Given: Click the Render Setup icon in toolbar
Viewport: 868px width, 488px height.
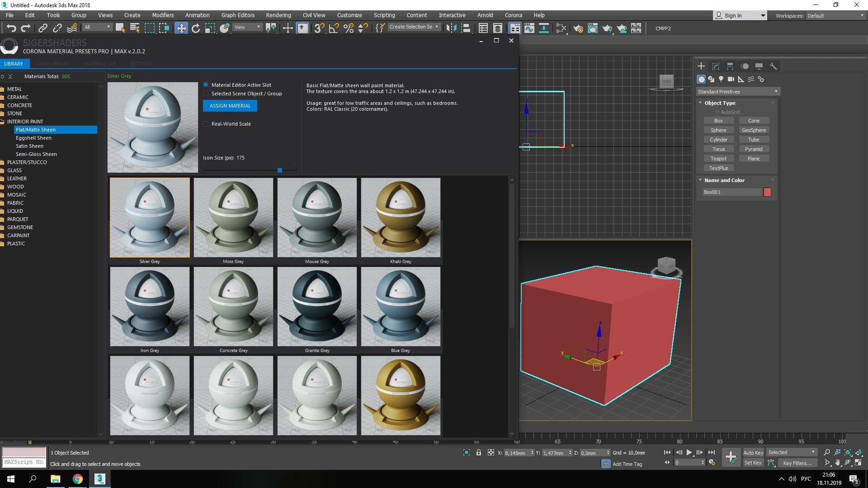Looking at the screenshot, I should coord(578,28).
